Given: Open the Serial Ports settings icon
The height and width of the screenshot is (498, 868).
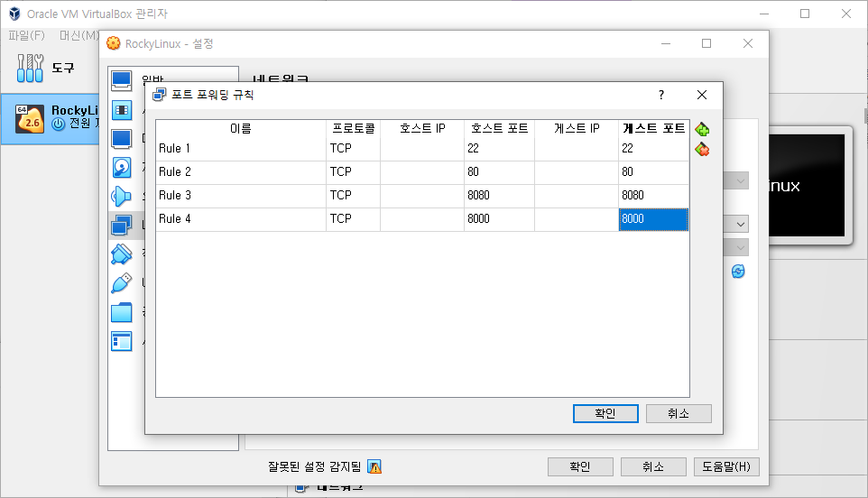Looking at the screenshot, I should point(121,254).
